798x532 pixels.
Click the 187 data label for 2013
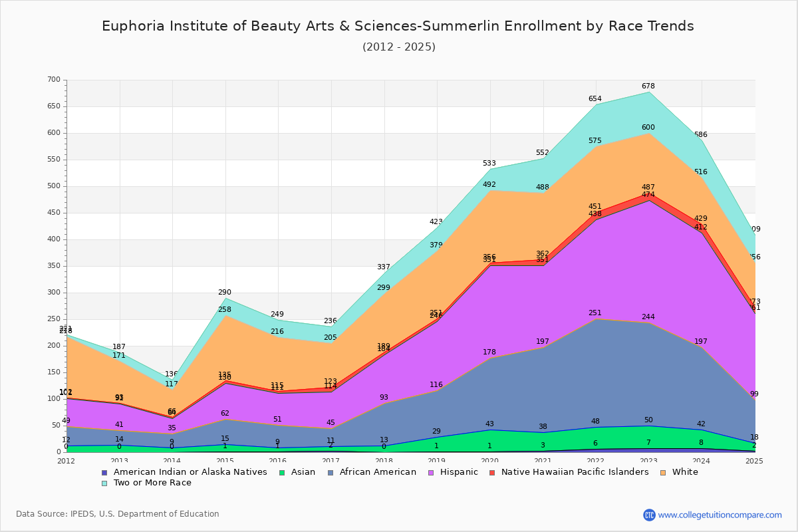pyautogui.click(x=119, y=347)
